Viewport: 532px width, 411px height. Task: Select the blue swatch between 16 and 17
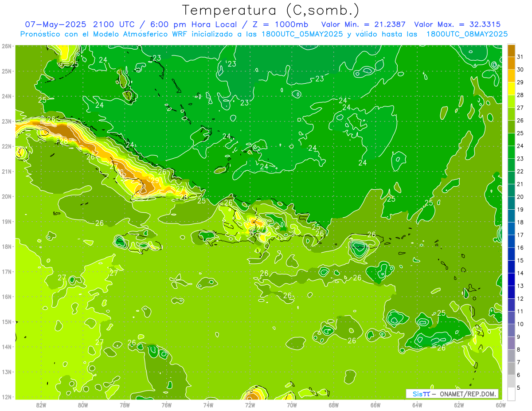point(511,241)
